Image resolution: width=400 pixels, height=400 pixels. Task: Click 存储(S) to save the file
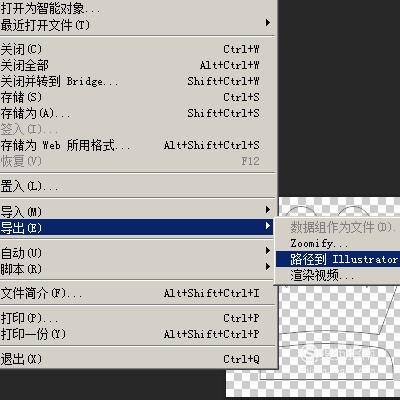pyautogui.click(x=137, y=97)
